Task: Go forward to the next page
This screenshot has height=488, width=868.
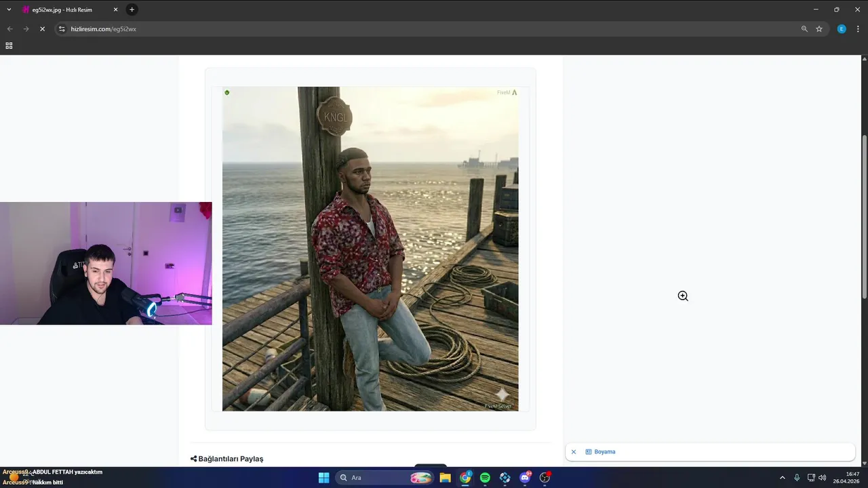Action: (26, 29)
